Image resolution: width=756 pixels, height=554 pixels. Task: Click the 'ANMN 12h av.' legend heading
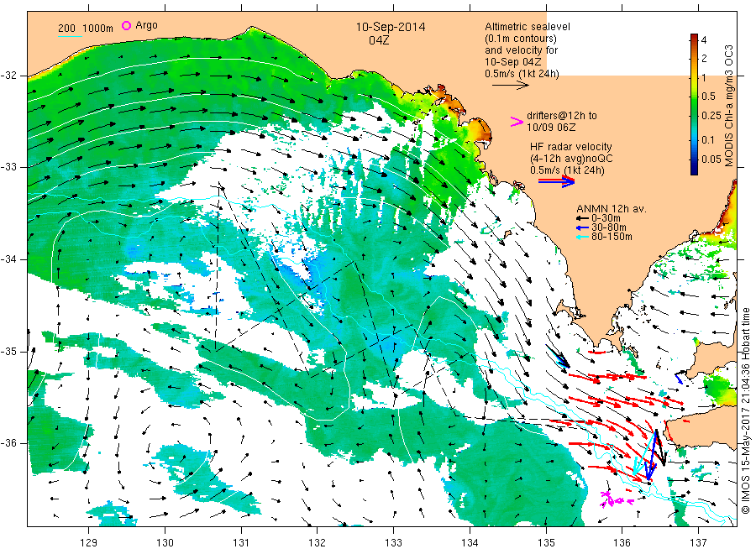point(612,209)
